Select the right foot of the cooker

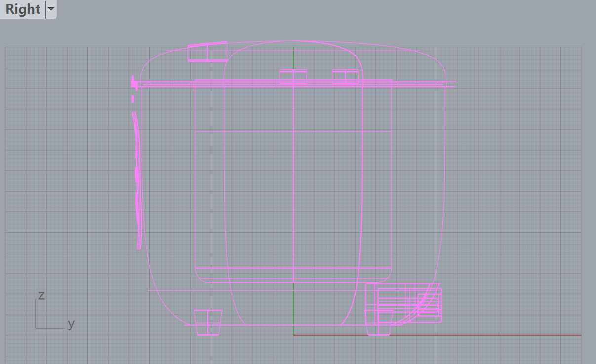pyautogui.click(x=379, y=324)
